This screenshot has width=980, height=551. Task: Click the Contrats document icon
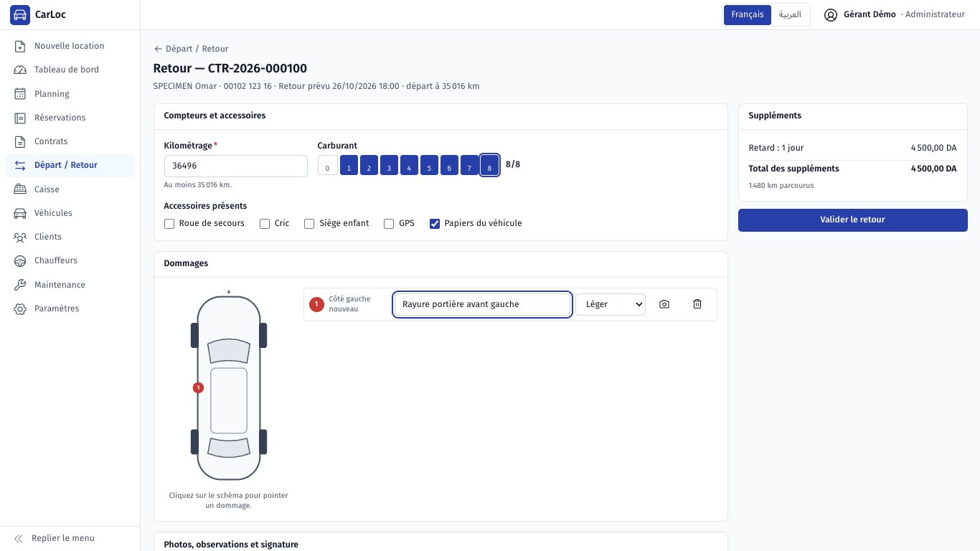20,141
